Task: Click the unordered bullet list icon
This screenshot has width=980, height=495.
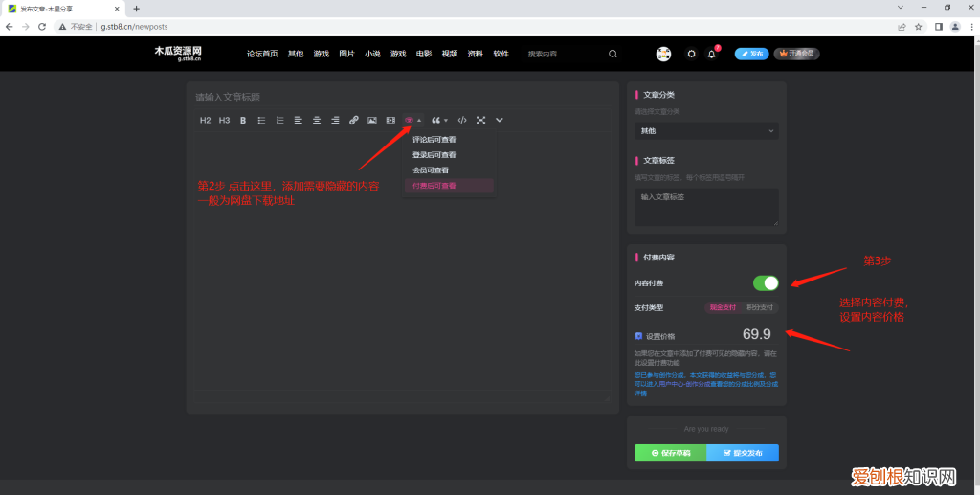Action: tap(261, 121)
